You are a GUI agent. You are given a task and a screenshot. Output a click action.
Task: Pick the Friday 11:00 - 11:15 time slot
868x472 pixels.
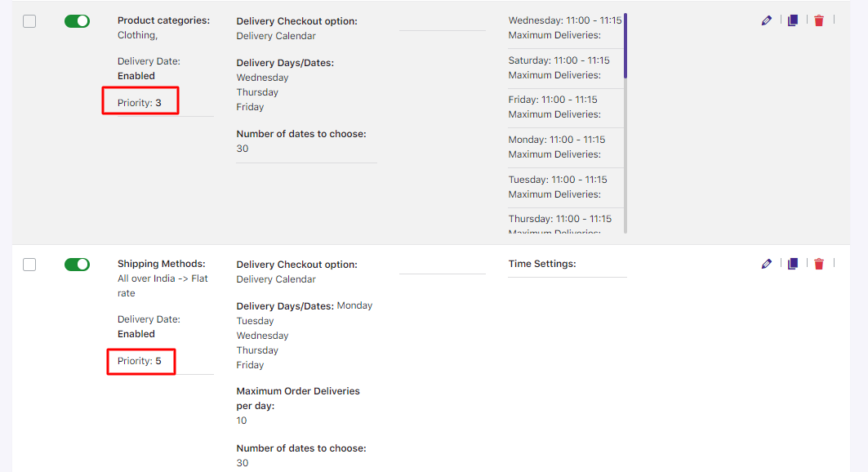coord(553,100)
